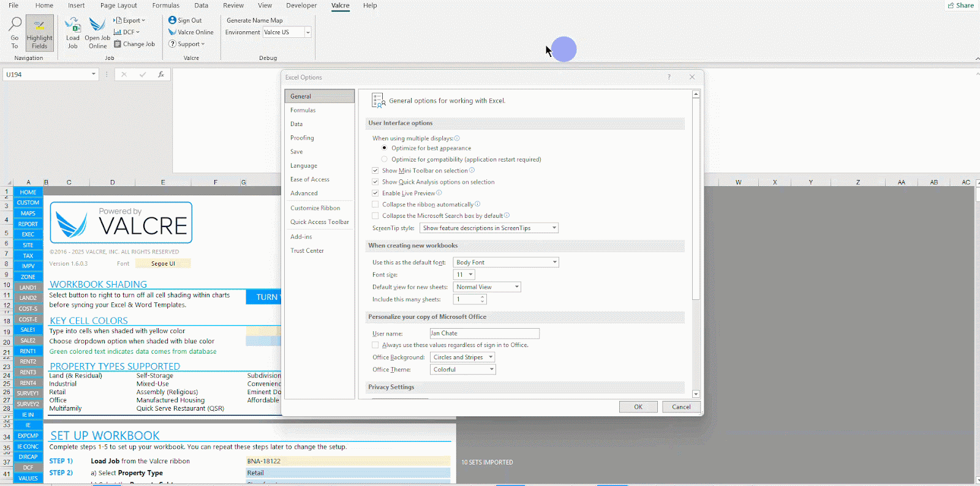Click the Retail property type cell
The height and width of the screenshot is (486, 980).
click(348, 473)
